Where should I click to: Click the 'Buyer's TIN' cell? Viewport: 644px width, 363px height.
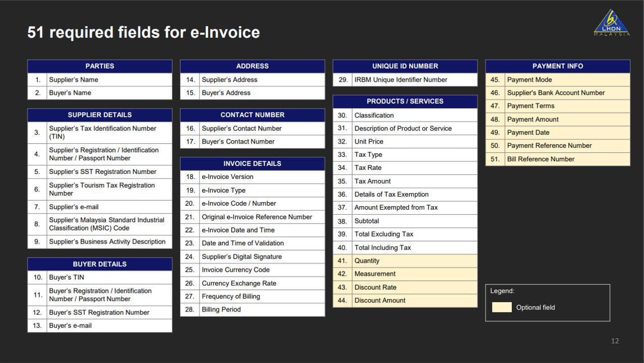109,277
